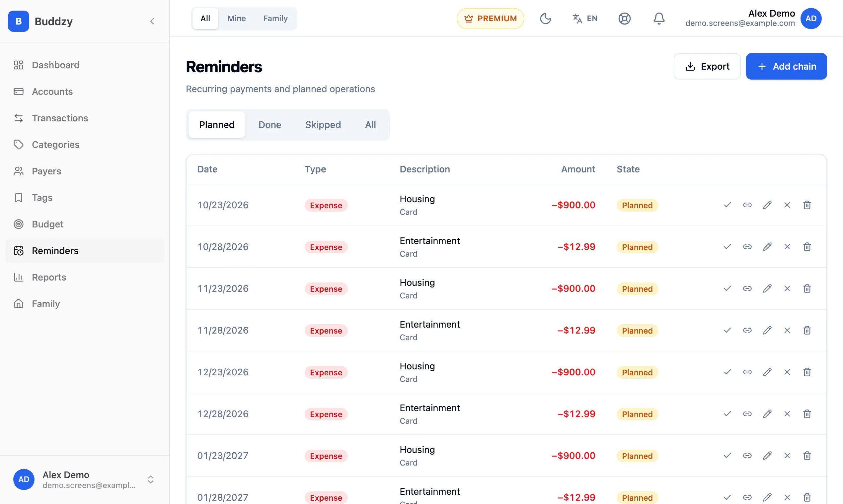The width and height of the screenshot is (843, 504).
Task: Open the AD avatar in the top bar
Action: click(811, 18)
